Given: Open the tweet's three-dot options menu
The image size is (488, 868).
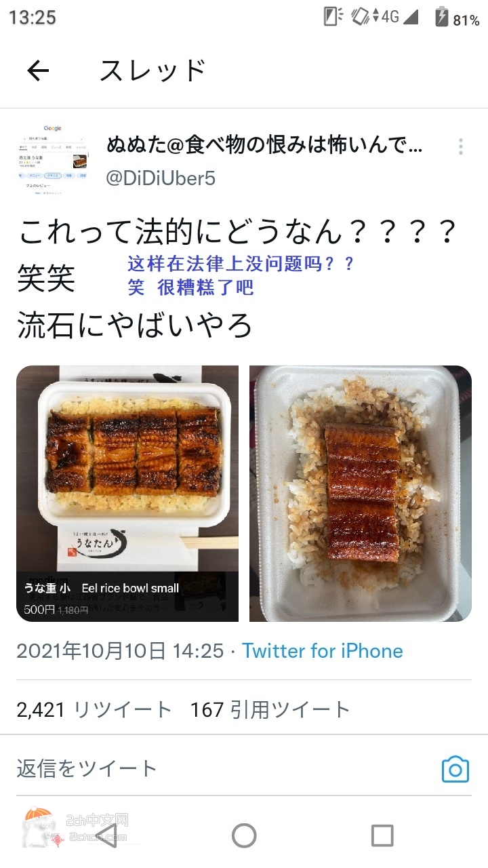Looking at the screenshot, I should pyautogui.click(x=460, y=146).
